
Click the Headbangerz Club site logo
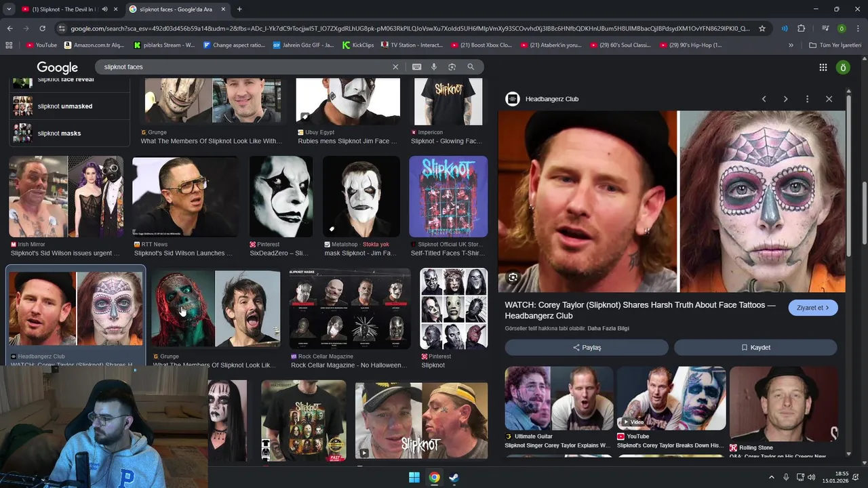click(512, 99)
